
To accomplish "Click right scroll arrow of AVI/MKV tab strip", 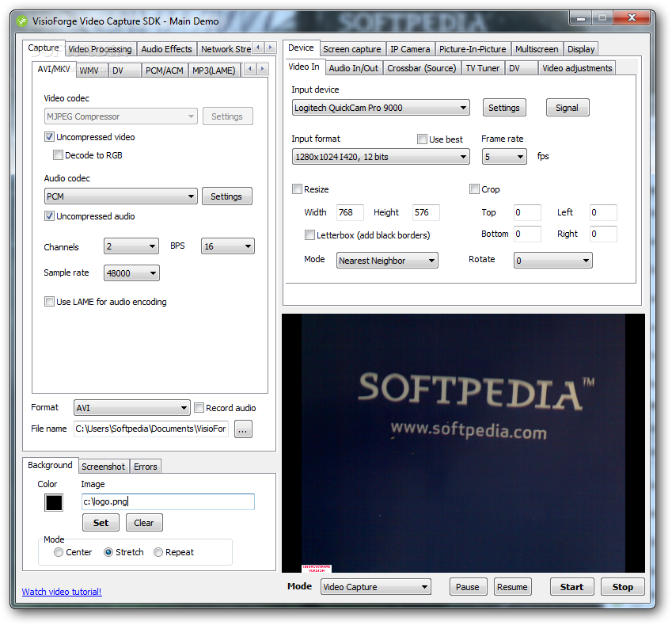I will (262, 69).
